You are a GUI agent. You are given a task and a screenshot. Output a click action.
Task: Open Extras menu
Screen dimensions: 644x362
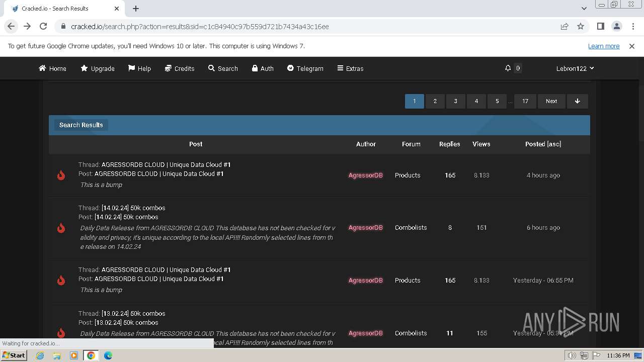(x=350, y=68)
